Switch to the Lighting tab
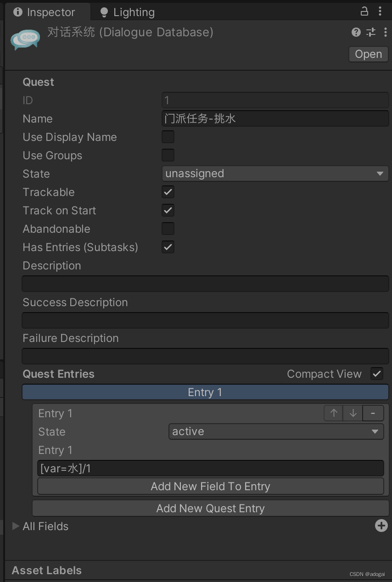Image resolution: width=392 pixels, height=582 pixels. click(x=126, y=11)
